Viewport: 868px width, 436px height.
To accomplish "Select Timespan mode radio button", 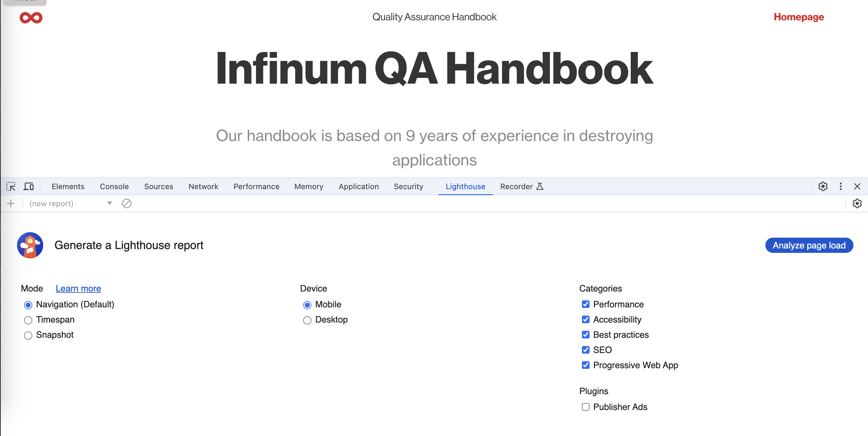I will tap(28, 320).
